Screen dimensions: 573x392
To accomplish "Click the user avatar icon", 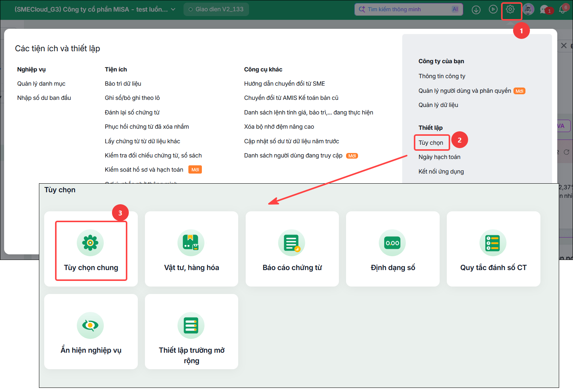I will [528, 9].
